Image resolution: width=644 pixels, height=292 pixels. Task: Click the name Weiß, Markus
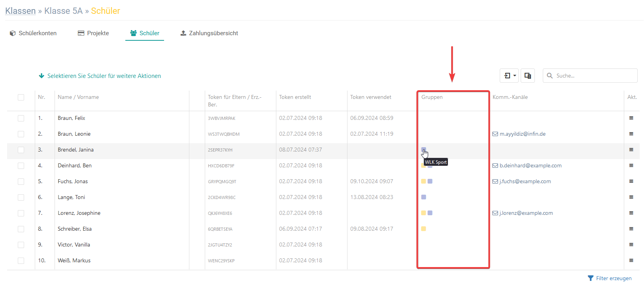(x=74, y=260)
